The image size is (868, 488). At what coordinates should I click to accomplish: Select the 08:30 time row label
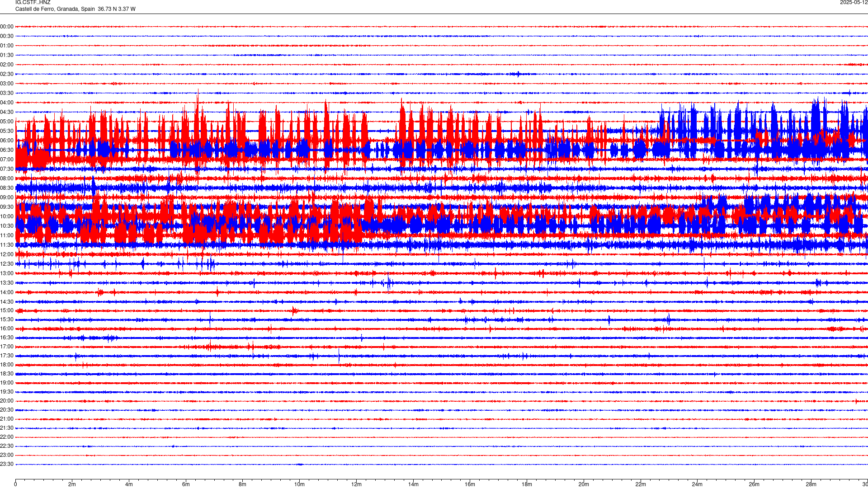7,188
